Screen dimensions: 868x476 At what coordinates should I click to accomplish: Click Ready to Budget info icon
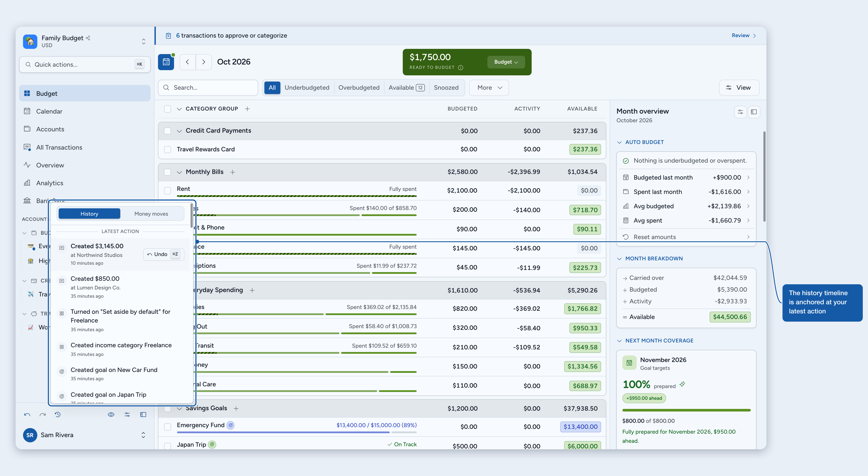pyautogui.click(x=461, y=67)
